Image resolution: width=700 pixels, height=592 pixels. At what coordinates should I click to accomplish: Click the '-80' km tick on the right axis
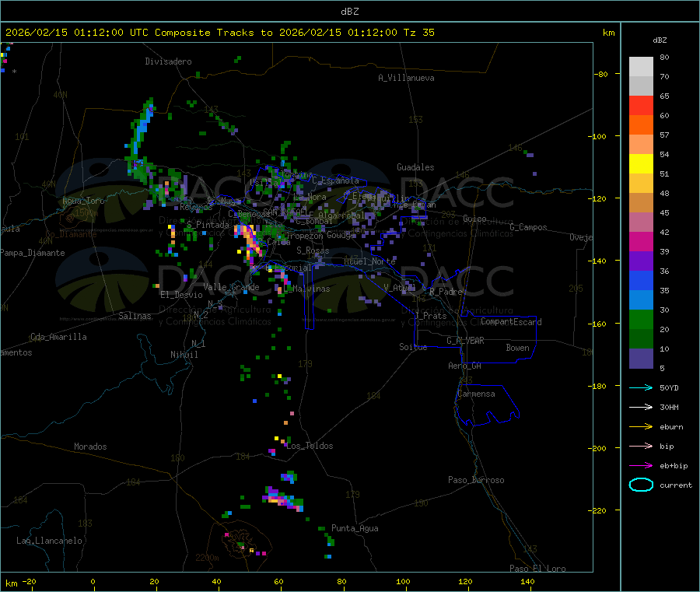tap(601, 74)
